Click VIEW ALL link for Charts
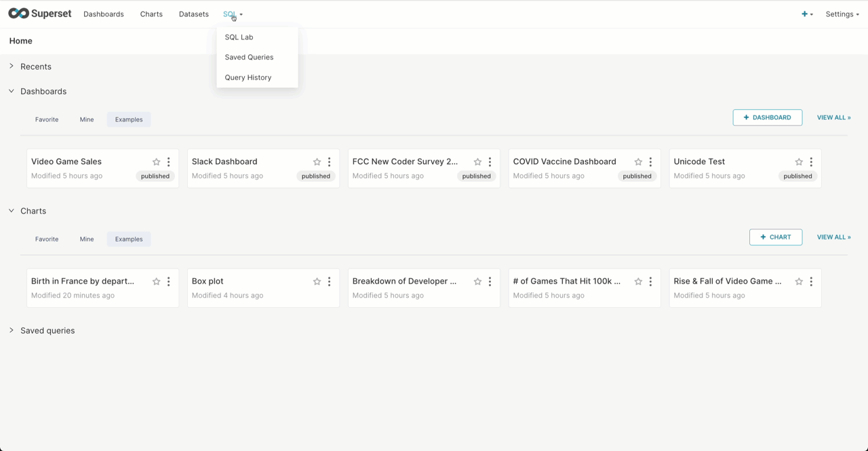The image size is (868, 451). [833, 237]
